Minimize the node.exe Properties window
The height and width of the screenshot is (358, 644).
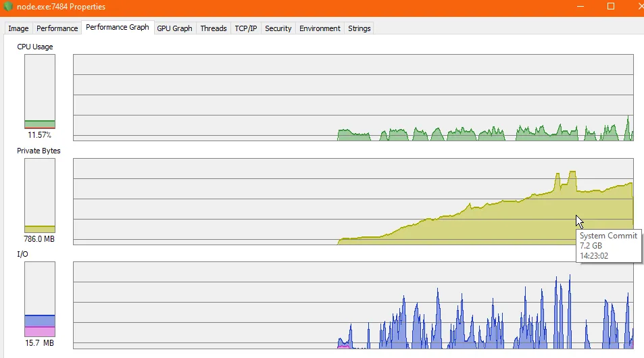[580, 7]
